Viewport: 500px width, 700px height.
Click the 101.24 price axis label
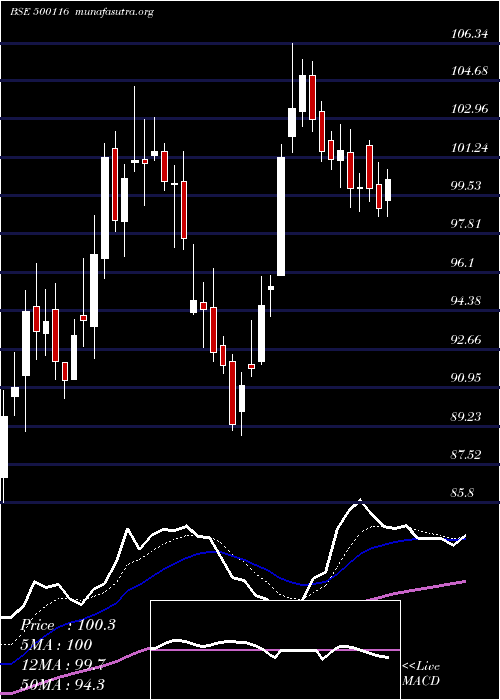(x=469, y=148)
